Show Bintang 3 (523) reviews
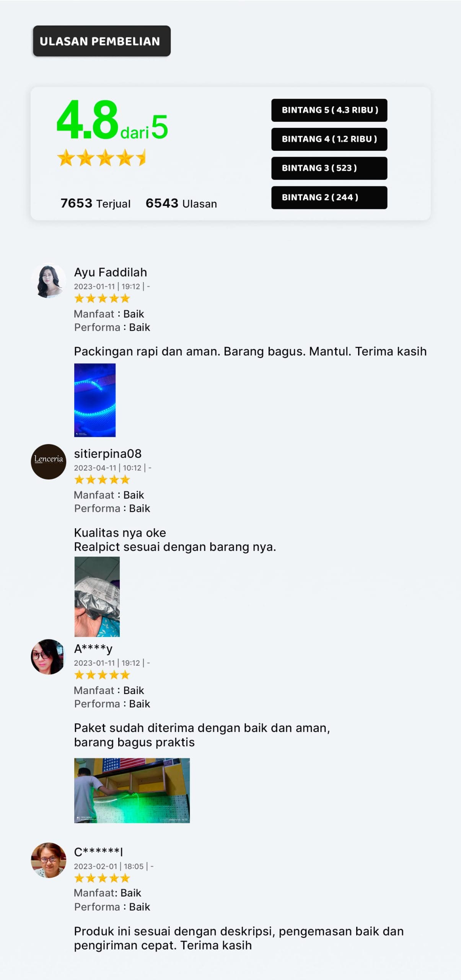Screen dimensions: 461x980 329,168
